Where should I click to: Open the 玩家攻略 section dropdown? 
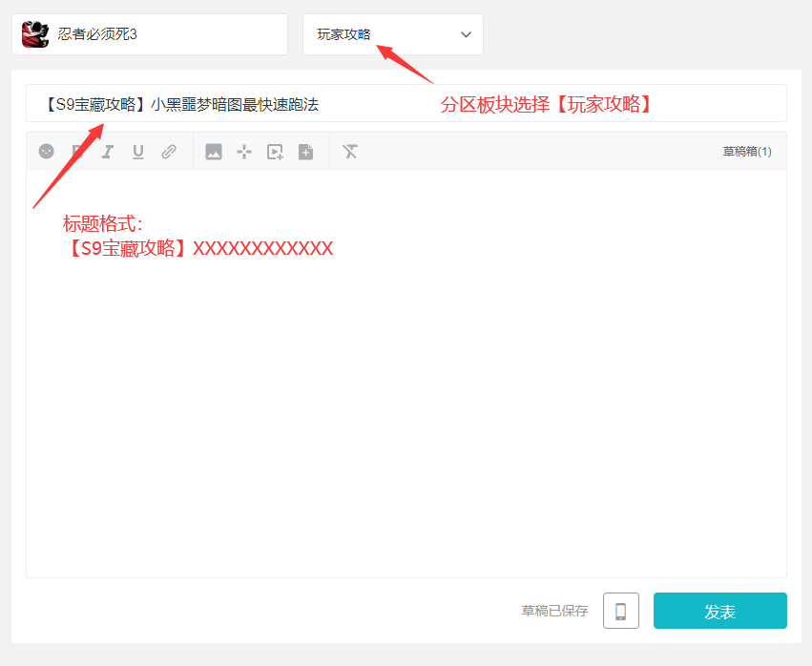pyautogui.click(x=393, y=34)
